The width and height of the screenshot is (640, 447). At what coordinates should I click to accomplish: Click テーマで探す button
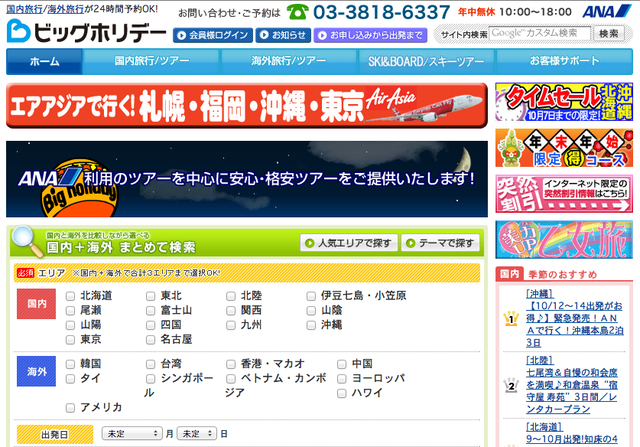coord(440,243)
